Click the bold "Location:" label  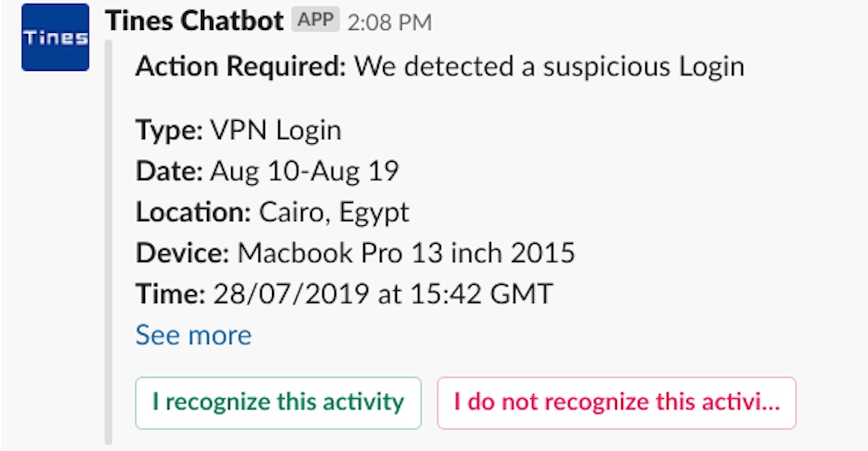193,212
